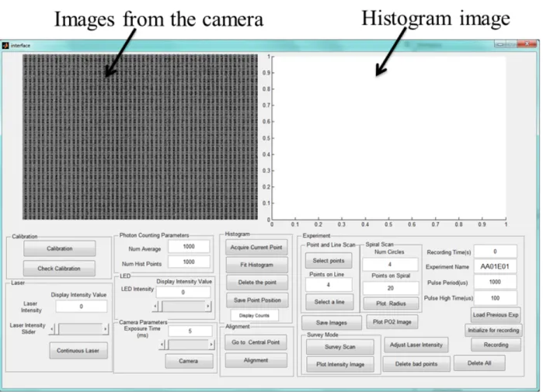Click the Exposure Time slider track

point(187,345)
